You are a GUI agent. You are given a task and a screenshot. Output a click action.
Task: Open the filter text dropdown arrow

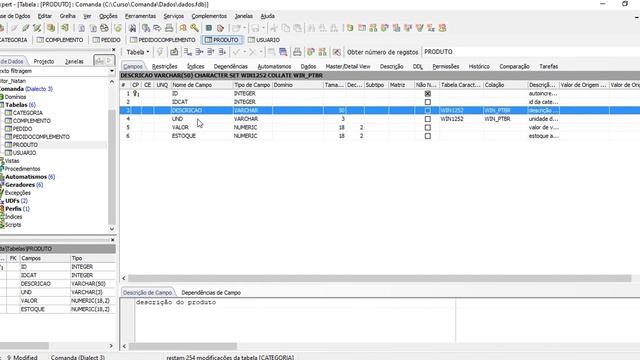pos(112,71)
